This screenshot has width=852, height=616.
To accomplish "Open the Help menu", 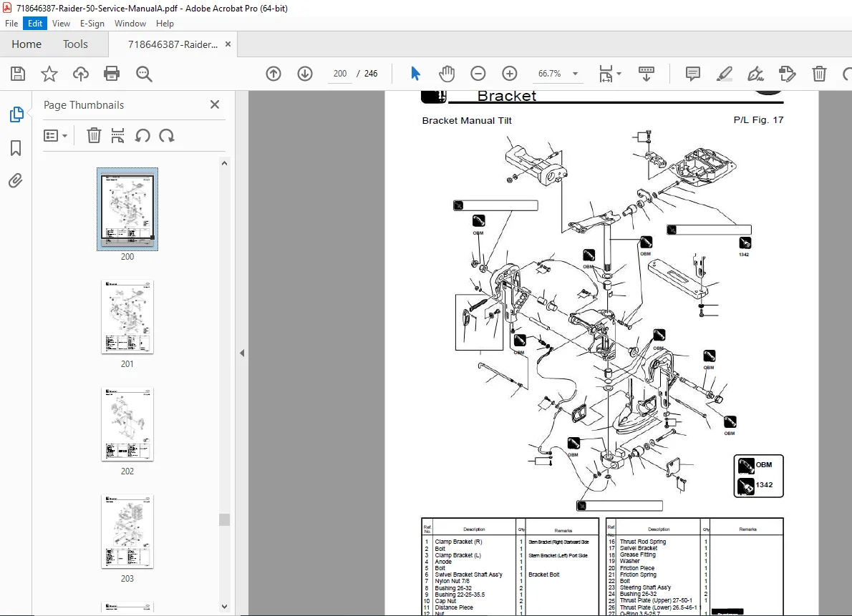I will click(165, 24).
